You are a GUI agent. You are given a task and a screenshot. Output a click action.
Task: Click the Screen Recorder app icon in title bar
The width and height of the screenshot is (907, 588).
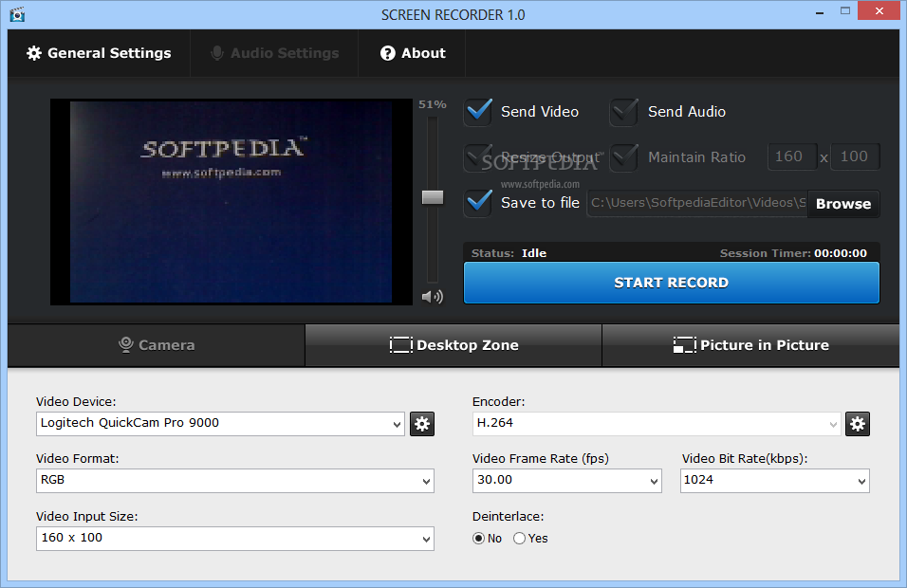17,14
